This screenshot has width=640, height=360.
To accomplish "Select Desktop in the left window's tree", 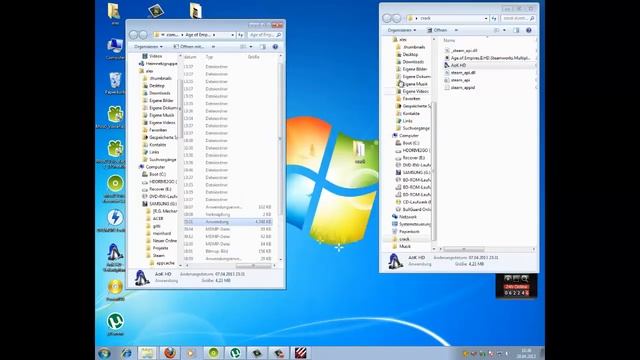I will pos(157,86).
